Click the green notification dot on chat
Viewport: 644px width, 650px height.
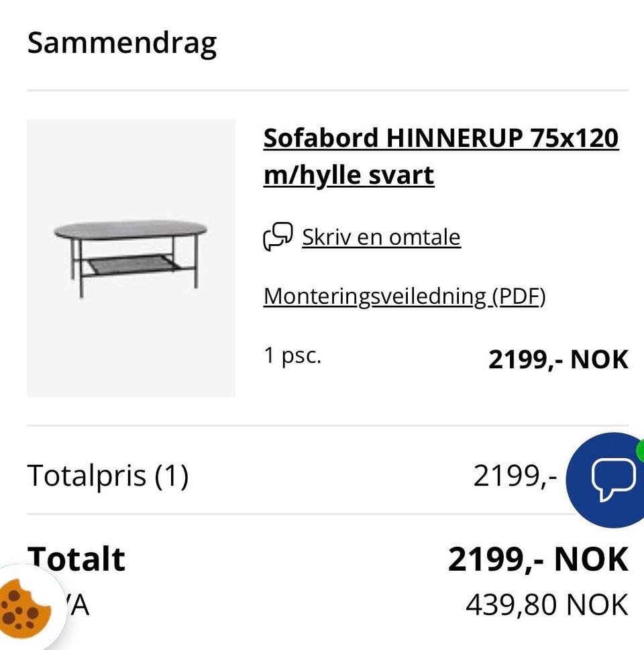click(640, 450)
